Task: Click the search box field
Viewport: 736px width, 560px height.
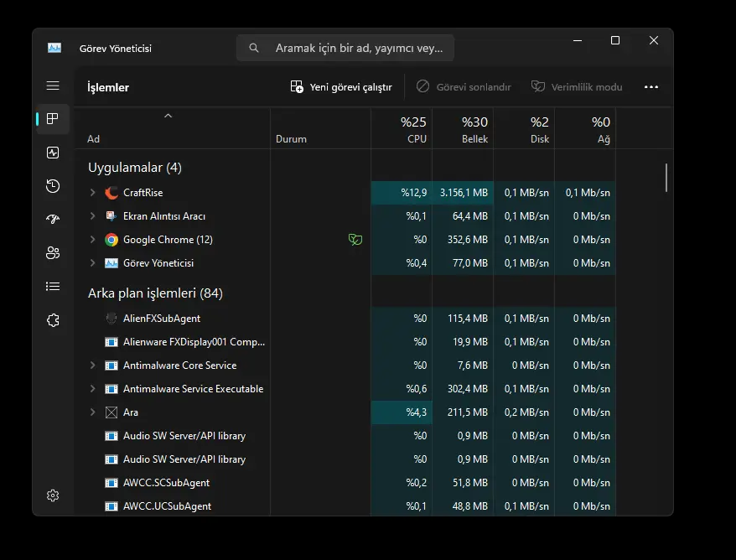Action: pos(345,48)
